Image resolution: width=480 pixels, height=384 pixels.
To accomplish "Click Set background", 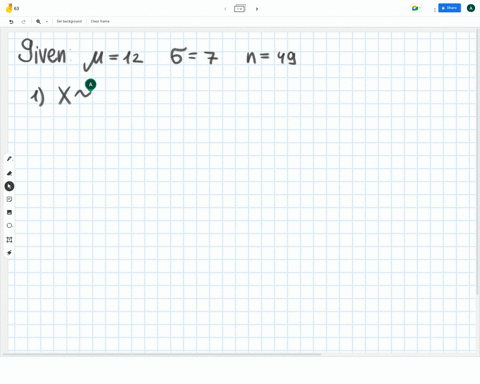I will tap(69, 21).
